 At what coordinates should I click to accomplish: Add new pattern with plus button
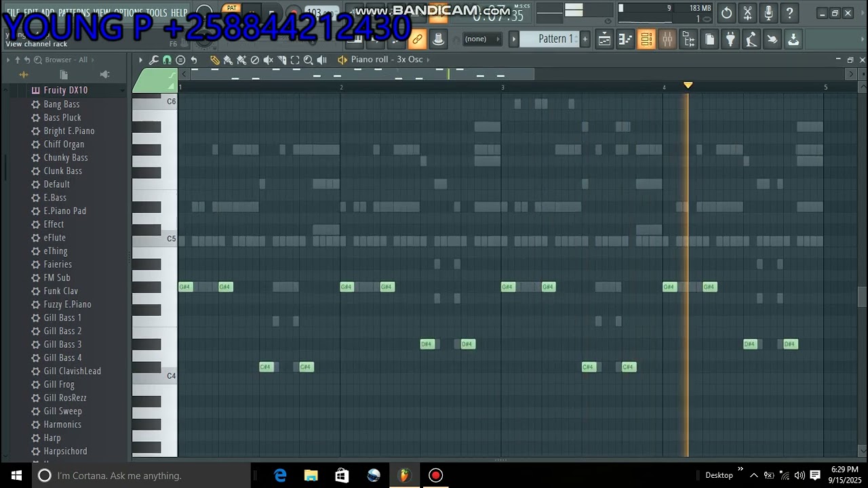pos(585,39)
